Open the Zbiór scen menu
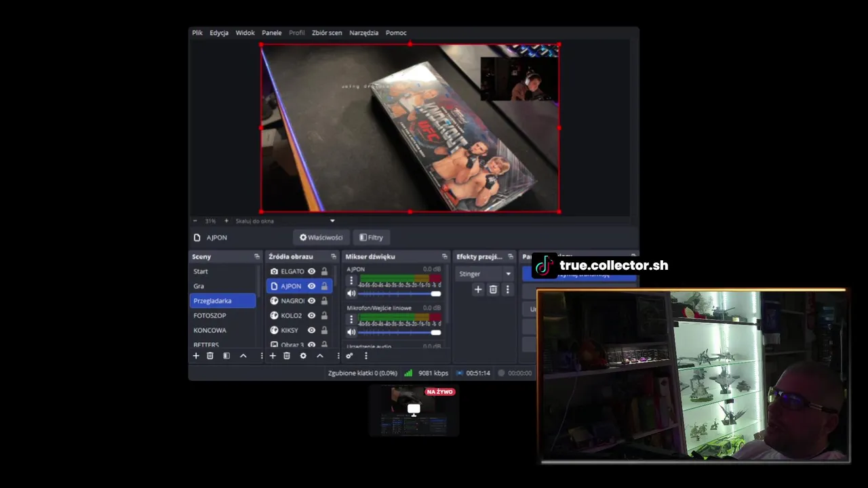 [x=327, y=33]
